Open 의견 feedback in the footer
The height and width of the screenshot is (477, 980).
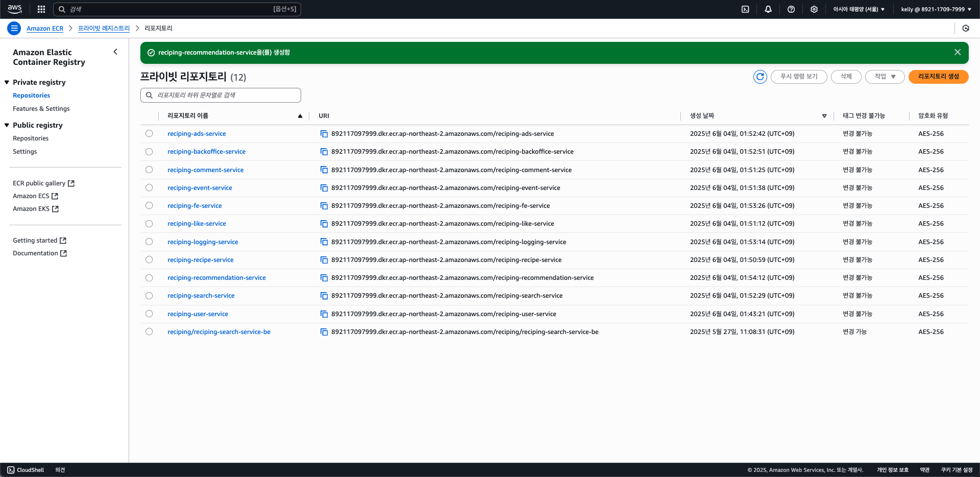(x=60, y=470)
